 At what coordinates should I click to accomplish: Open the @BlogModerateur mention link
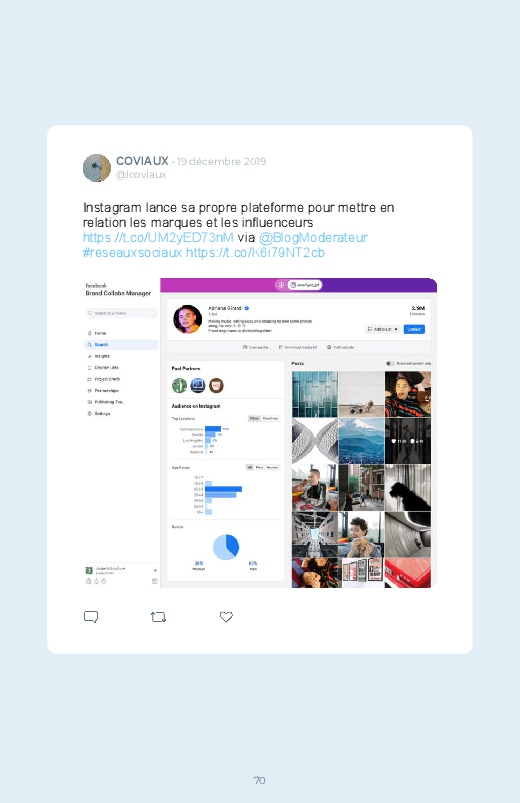pyautogui.click(x=313, y=238)
